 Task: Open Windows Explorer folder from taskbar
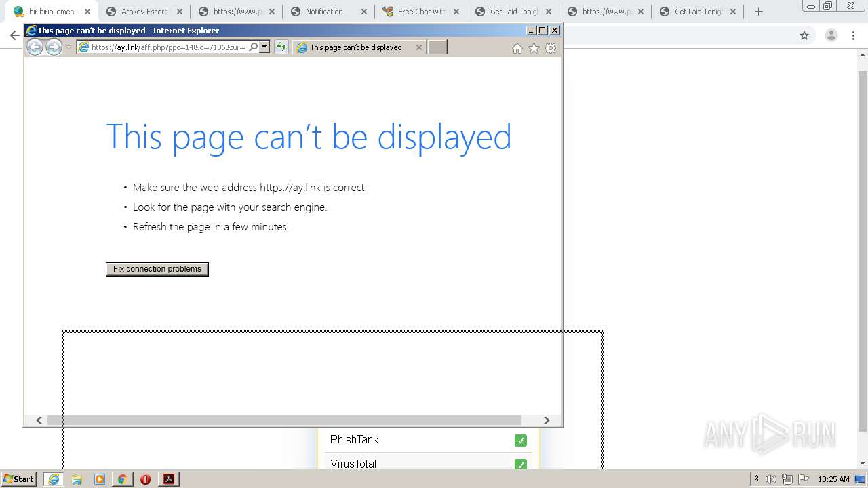tap(77, 479)
